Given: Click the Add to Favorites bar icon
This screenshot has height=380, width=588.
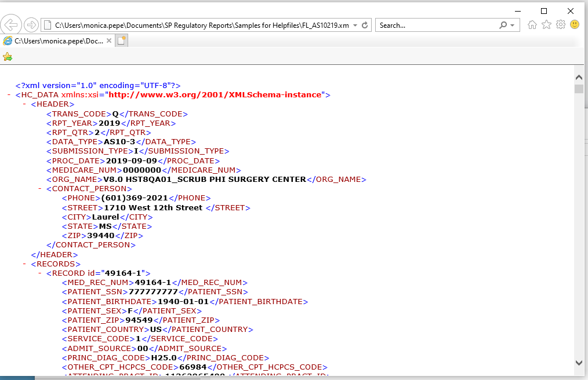Looking at the screenshot, I should coord(8,57).
